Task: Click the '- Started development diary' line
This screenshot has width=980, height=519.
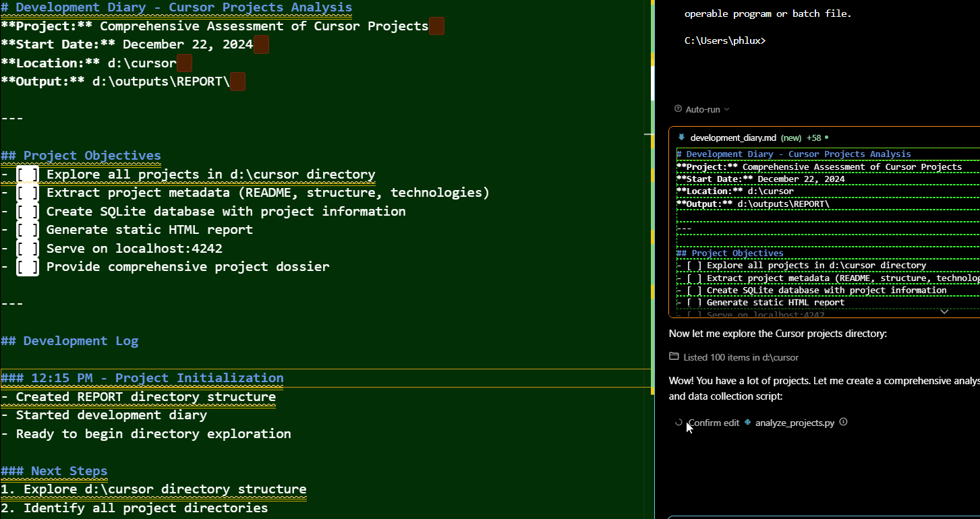Action: (x=104, y=415)
